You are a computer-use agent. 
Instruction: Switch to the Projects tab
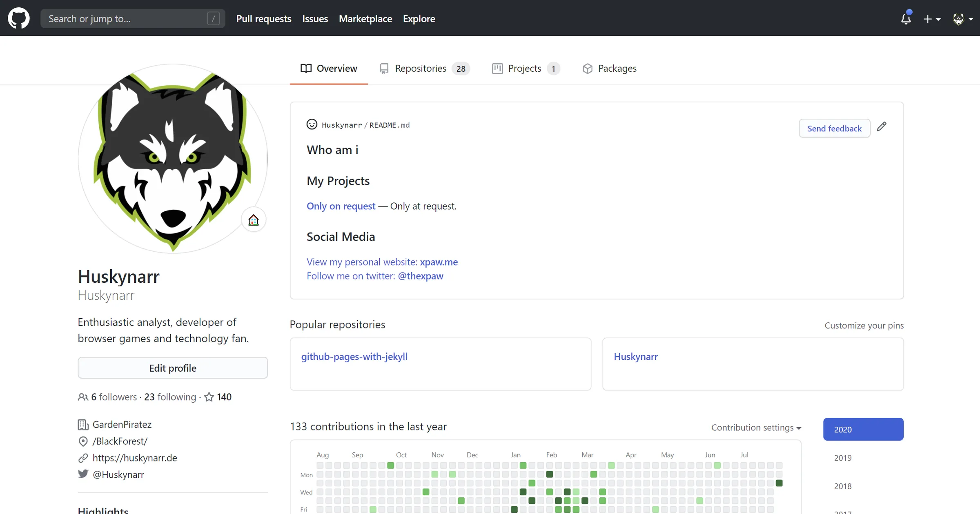click(526, 69)
